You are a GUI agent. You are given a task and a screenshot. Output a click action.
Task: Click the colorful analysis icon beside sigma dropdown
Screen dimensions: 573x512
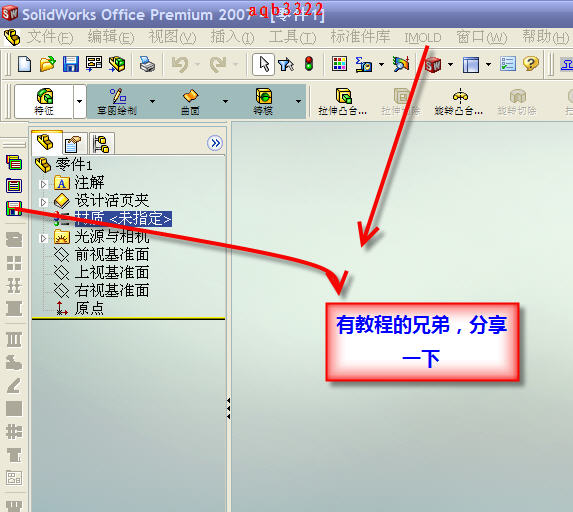[x=401, y=64]
